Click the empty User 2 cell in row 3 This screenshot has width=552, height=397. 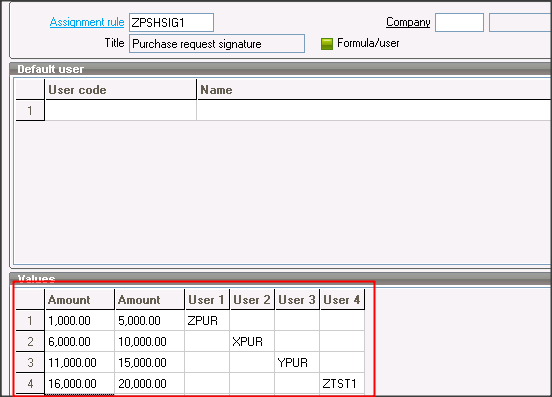point(252,362)
